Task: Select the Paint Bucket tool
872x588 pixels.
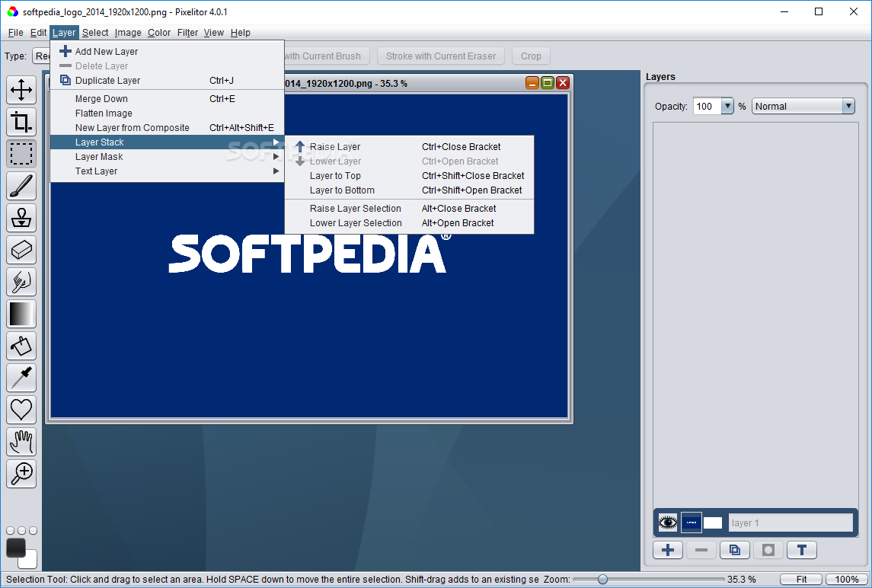Action: tap(21, 346)
